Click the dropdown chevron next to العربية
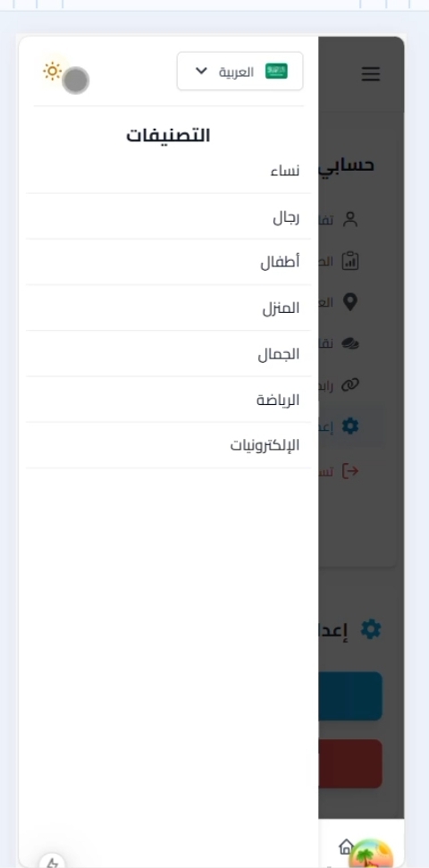Image resolution: width=429 pixels, height=868 pixels. coord(201,72)
